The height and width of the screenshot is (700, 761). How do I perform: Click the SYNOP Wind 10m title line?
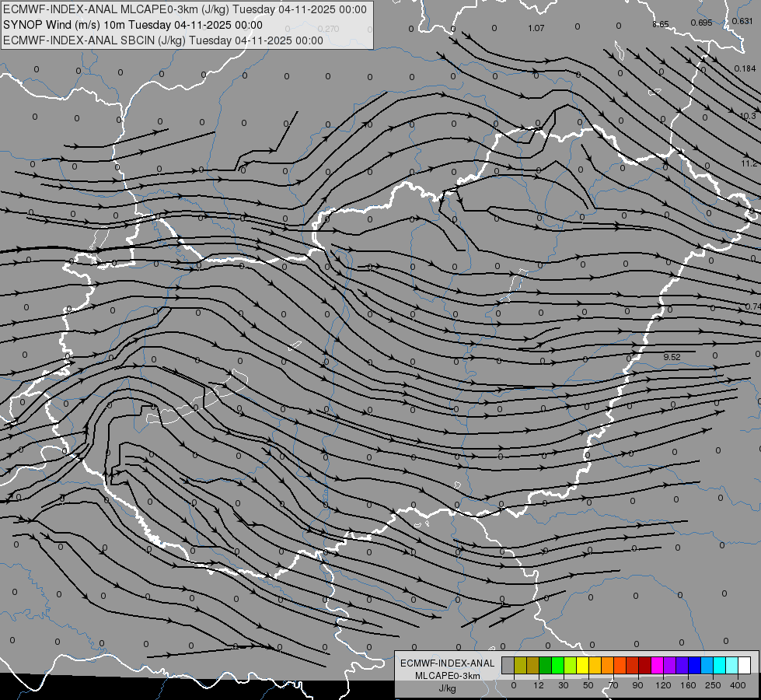132,25
